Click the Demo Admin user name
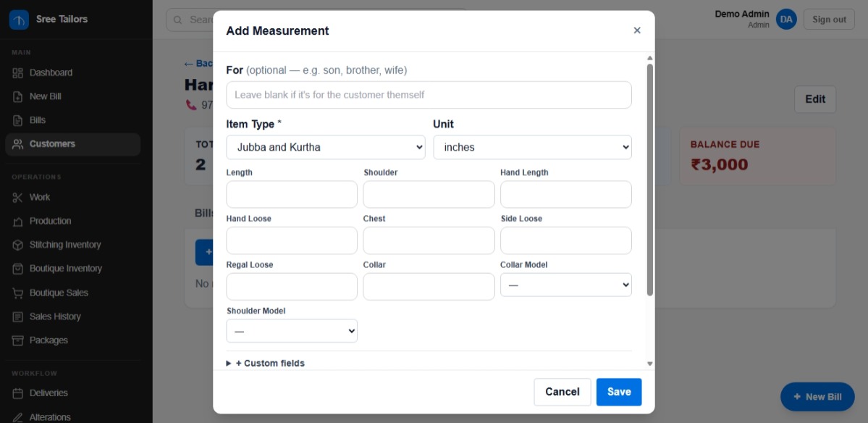 coord(742,14)
